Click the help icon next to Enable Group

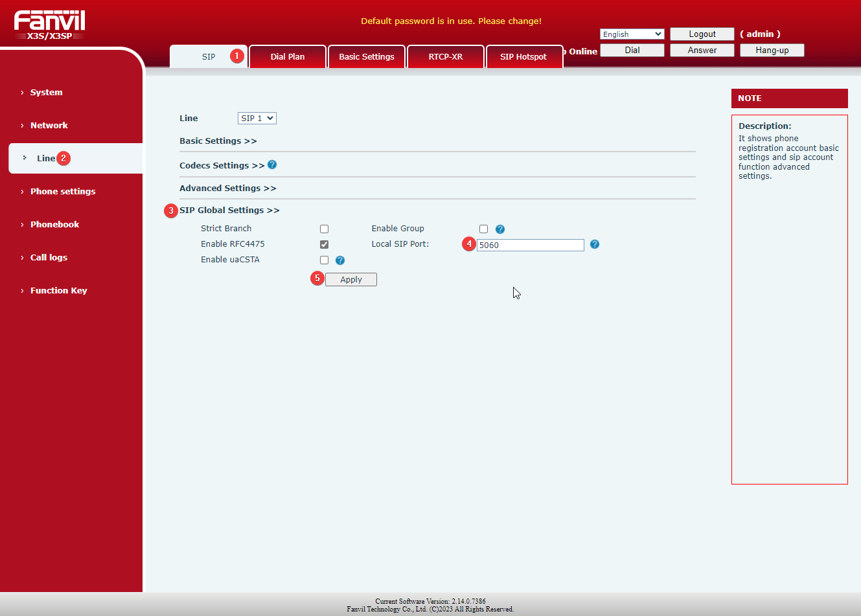coord(500,229)
